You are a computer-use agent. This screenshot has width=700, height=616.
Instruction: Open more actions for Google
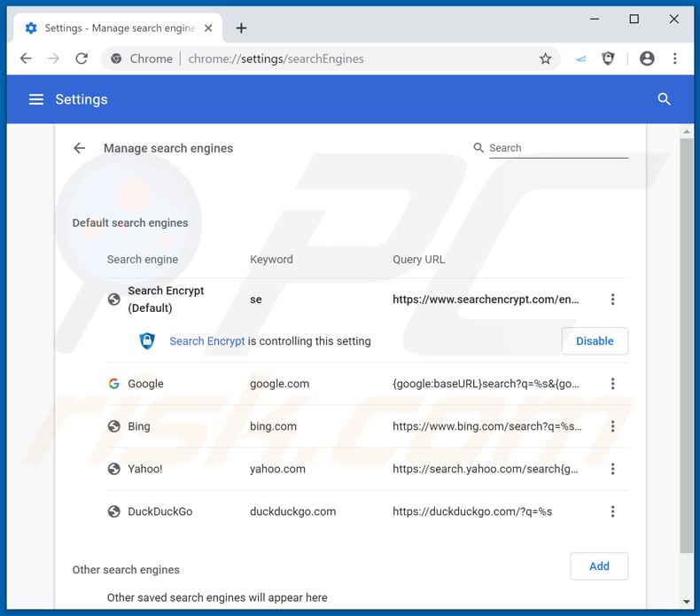(x=612, y=384)
